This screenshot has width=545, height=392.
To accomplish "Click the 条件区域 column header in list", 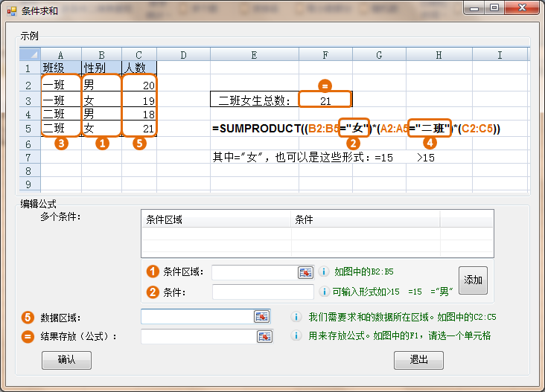I will (215, 219).
